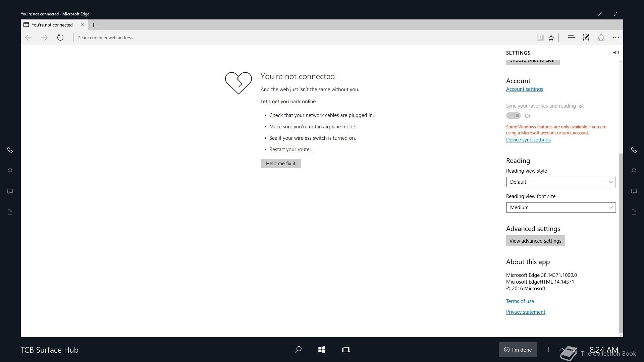The height and width of the screenshot is (362, 644).
Task: Click the '© 2016 Microsoft' text
Action: (526, 289)
